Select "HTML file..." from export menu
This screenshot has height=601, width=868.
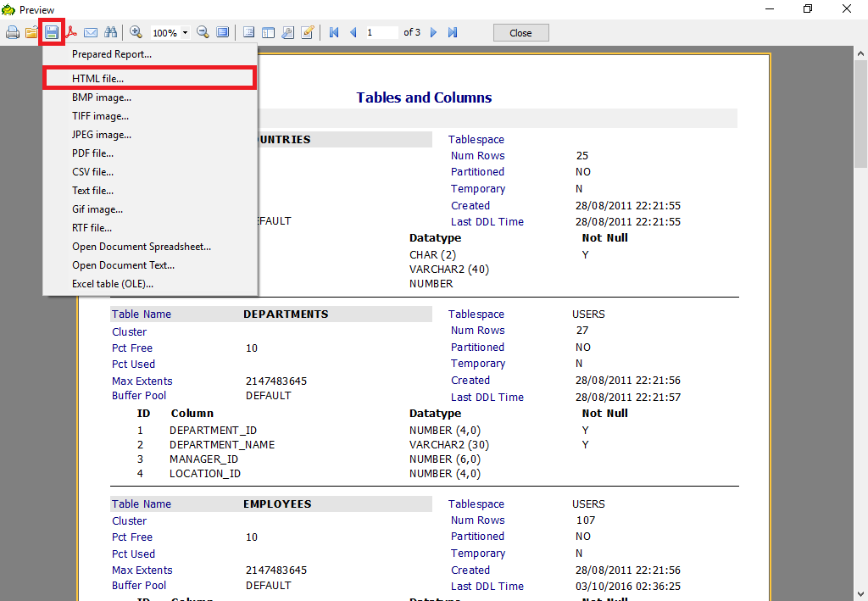tap(97, 78)
